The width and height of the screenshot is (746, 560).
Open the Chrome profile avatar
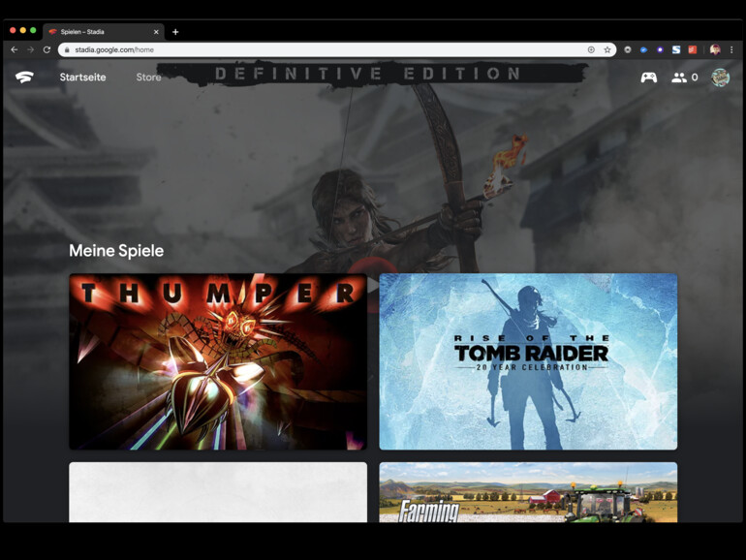pos(715,49)
